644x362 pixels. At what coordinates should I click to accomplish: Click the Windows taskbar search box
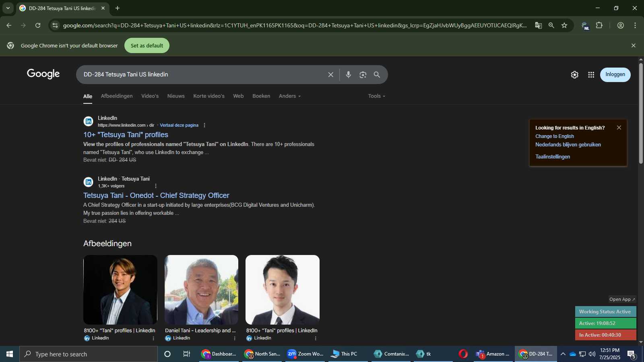coord(89,354)
